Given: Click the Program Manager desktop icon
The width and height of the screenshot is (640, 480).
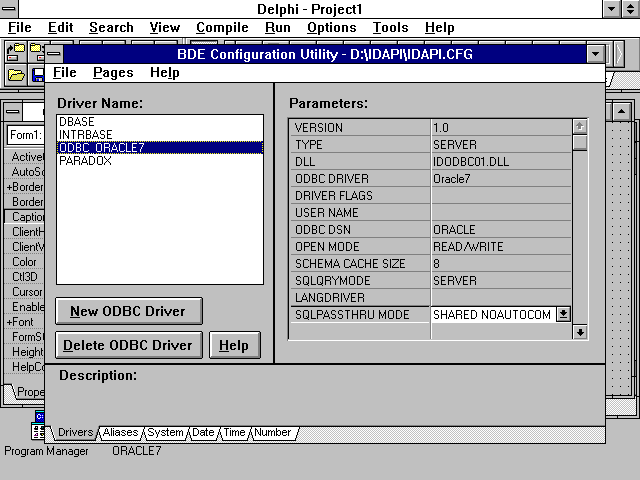Looking at the screenshot, I should pyautogui.click(x=38, y=432).
